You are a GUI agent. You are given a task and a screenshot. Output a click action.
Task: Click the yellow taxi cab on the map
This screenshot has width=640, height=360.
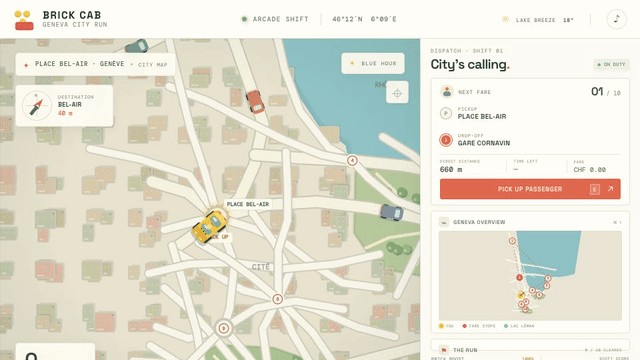pyautogui.click(x=209, y=227)
